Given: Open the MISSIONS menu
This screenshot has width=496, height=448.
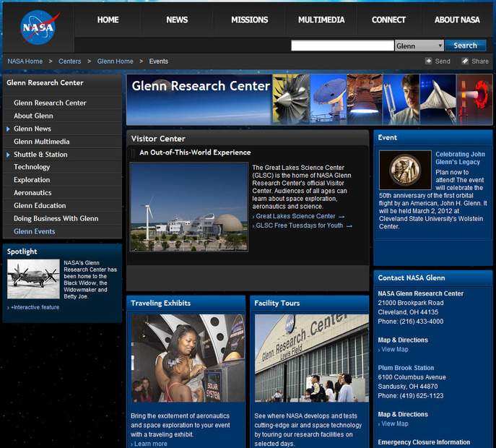Looking at the screenshot, I should pyautogui.click(x=250, y=20).
